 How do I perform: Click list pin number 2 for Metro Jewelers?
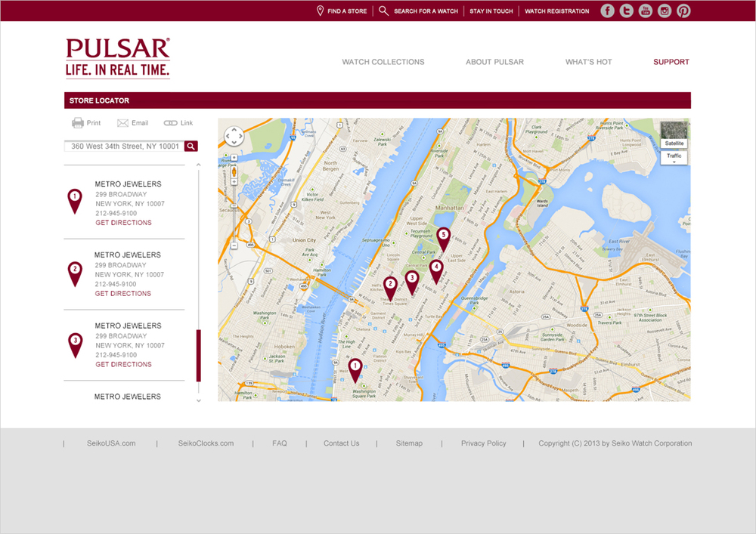point(75,274)
